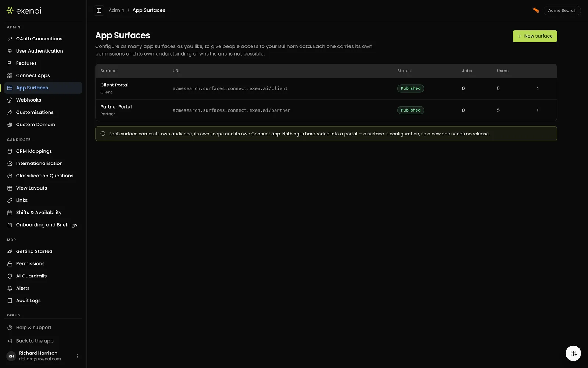Image resolution: width=588 pixels, height=368 pixels.
Task: Click the View Layouts table icon
Action: tap(10, 188)
